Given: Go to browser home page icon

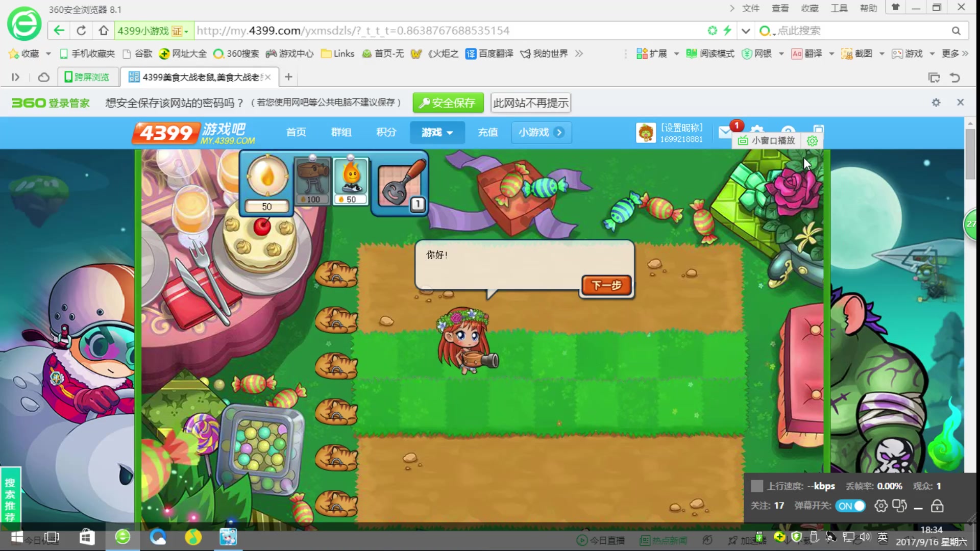Looking at the screenshot, I should pos(104,31).
